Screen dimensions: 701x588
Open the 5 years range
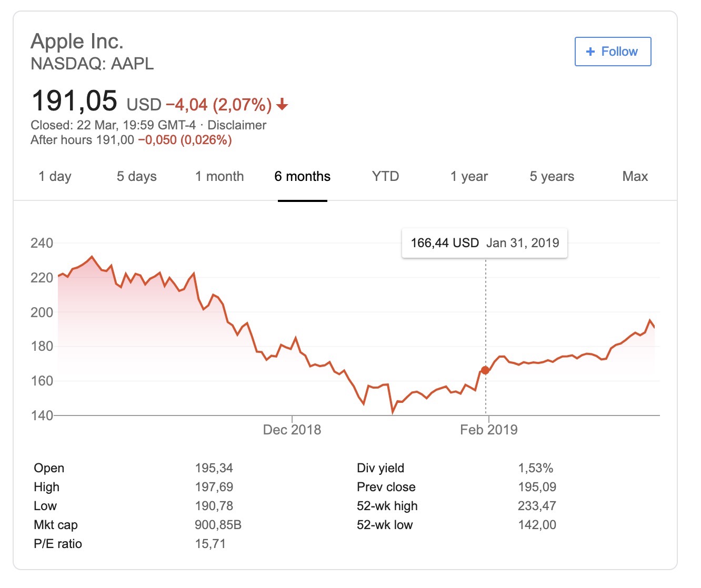552,177
